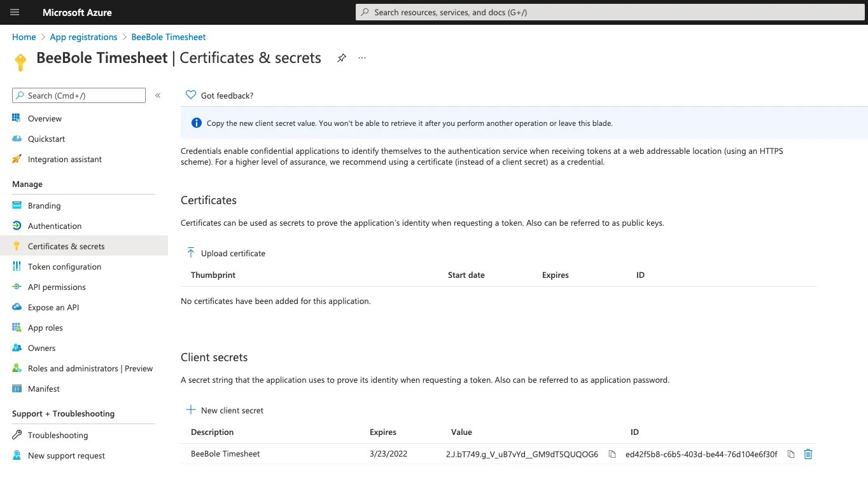Image resolution: width=868 pixels, height=489 pixels.
Task: Focus the sidebar Search (Cmd+/) field
Action: [79, 95]
